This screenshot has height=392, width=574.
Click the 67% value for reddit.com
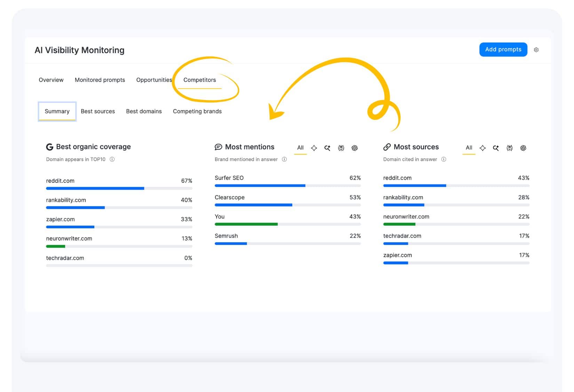tap(186, 181)
